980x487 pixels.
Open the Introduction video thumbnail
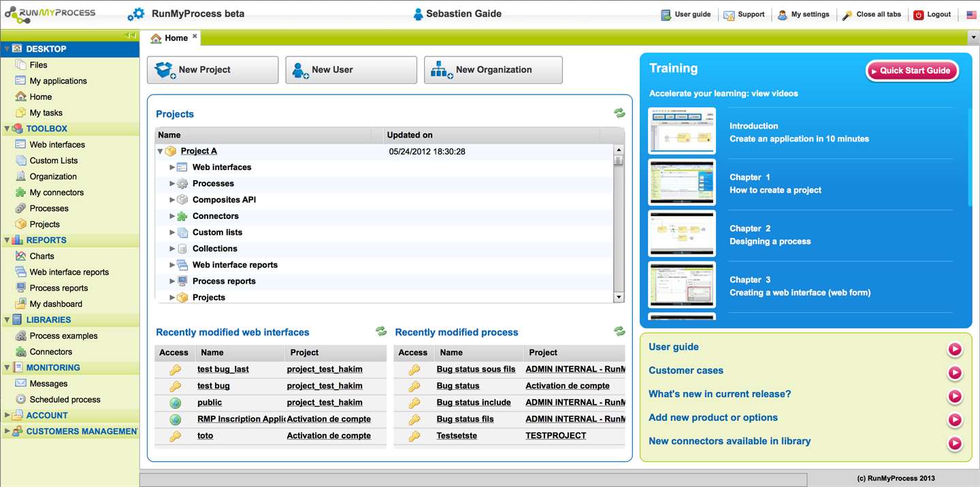[682, 131]
